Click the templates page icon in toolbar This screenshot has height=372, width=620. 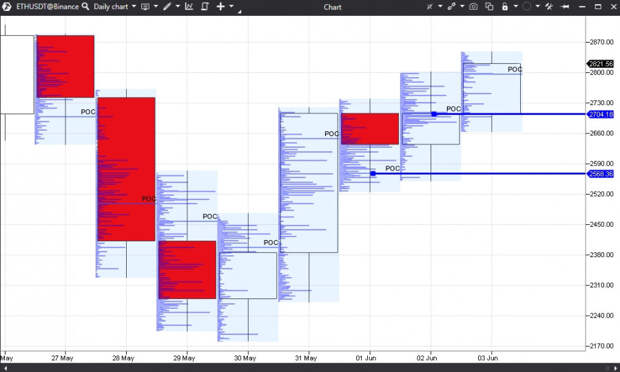point(205,7)
